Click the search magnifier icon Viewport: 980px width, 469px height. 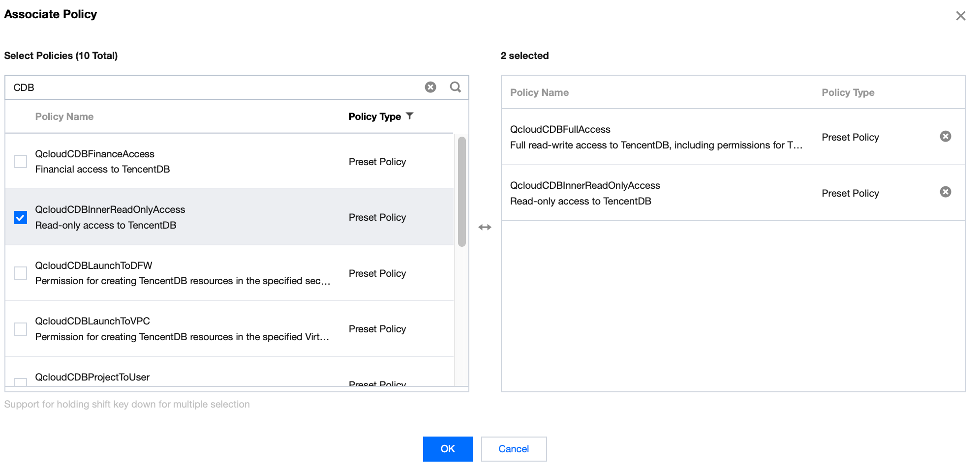click(x=456, y=88)
